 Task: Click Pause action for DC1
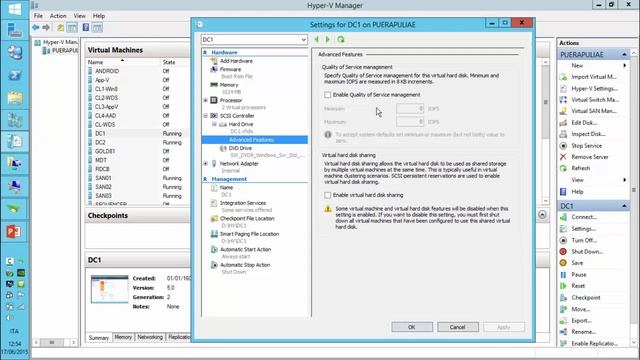pos(578,275)
